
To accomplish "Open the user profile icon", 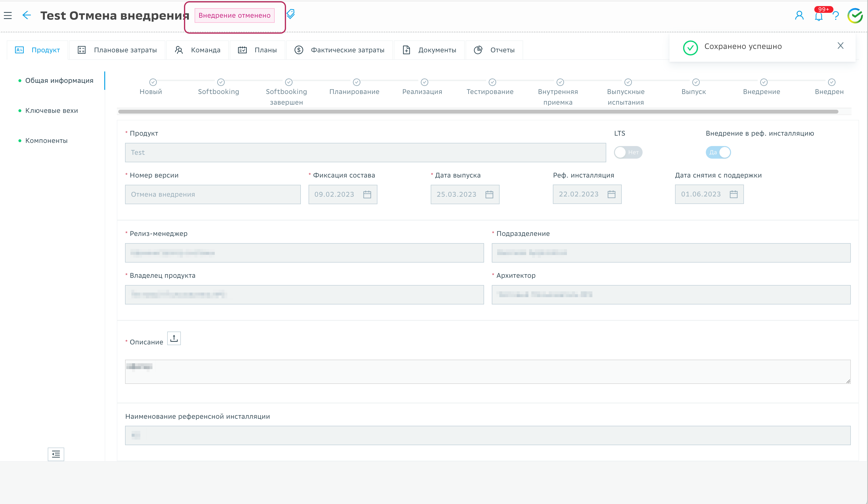I will [x=799, y=16].
